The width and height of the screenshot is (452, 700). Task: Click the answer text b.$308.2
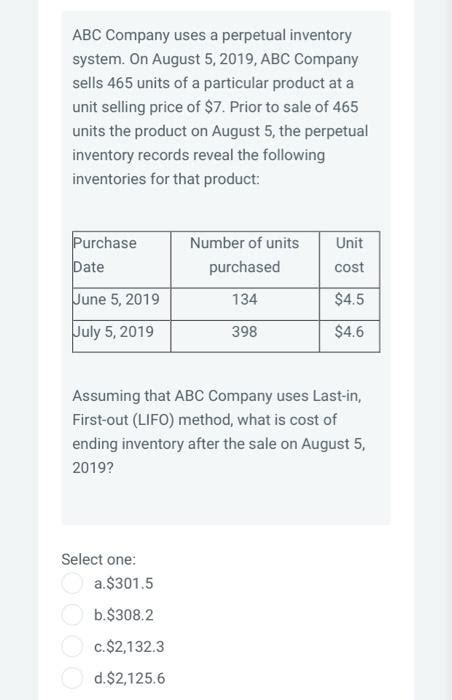pyautogui.click(x=124, y=615)
